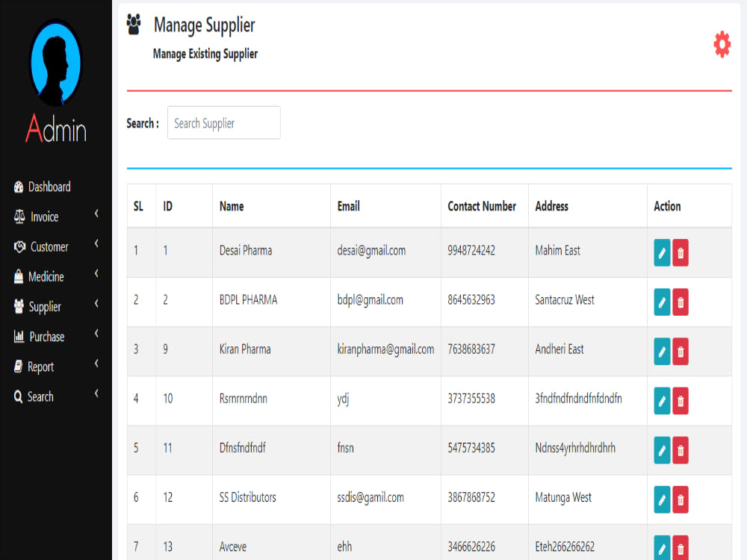Click the Manage Existing Supplier subtitle
Viewport: 747px width, 560px height.
point(205,54)
